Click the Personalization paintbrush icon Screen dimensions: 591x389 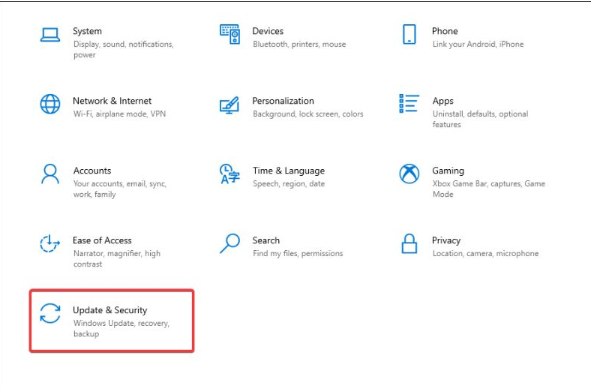click(x=230, y=105)
